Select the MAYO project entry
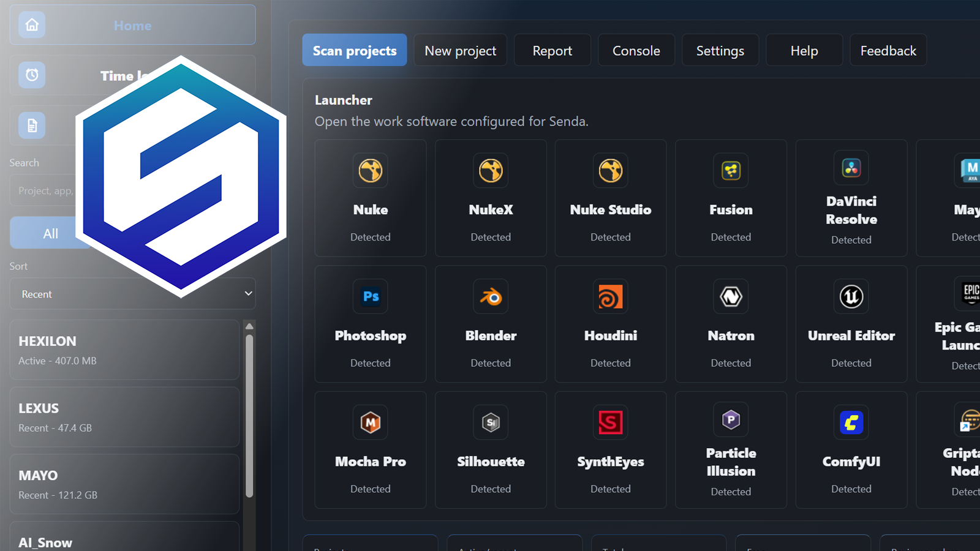 124,484
